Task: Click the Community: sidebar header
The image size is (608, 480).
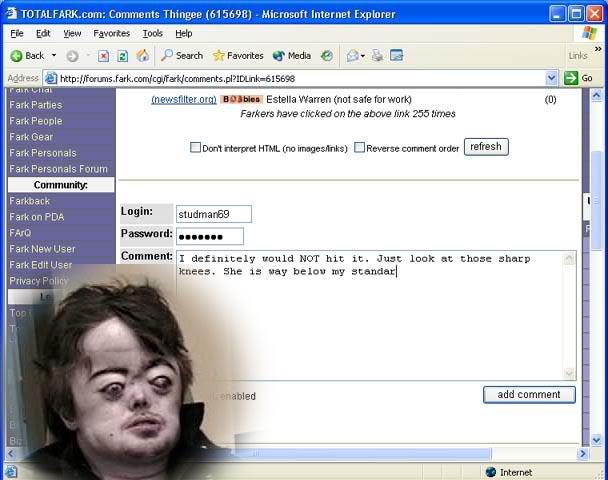Action: tap(61, 185)
